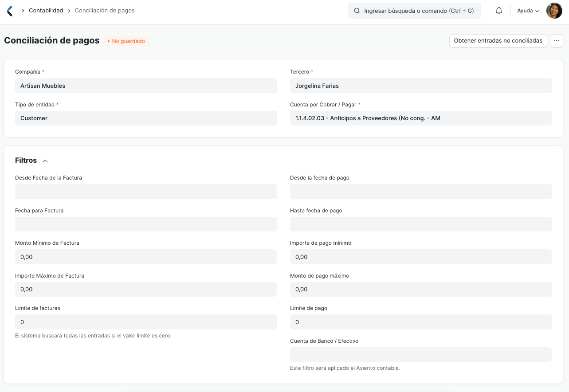
Task: Click the Tercero field Jorgelina Farias
Action: 421,86
